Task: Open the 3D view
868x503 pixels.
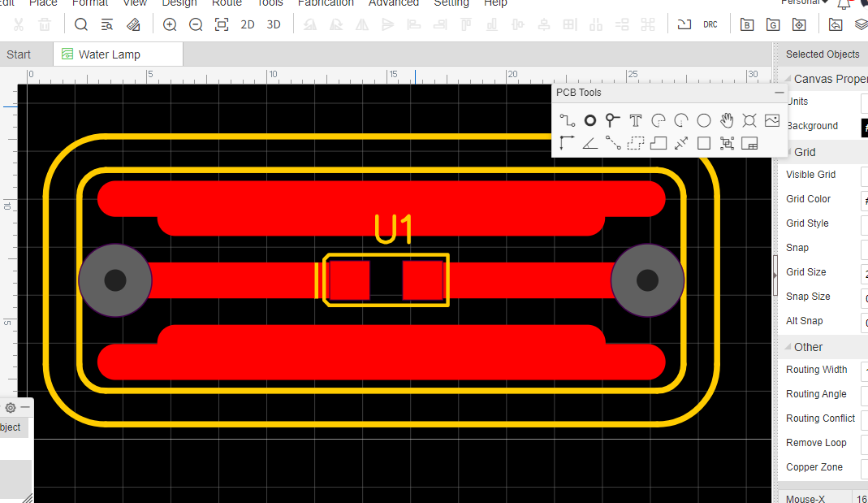Action: point(274,24)
